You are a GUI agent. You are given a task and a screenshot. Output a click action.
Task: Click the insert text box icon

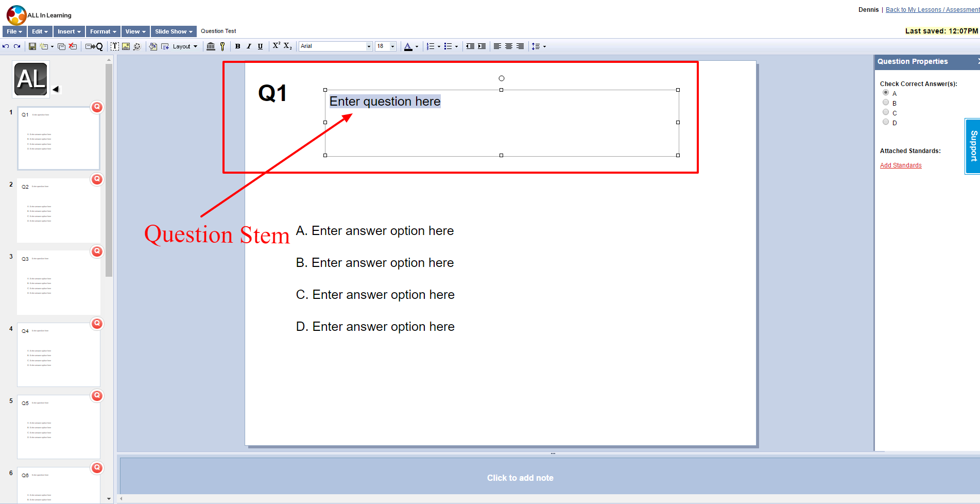[114, 46]
